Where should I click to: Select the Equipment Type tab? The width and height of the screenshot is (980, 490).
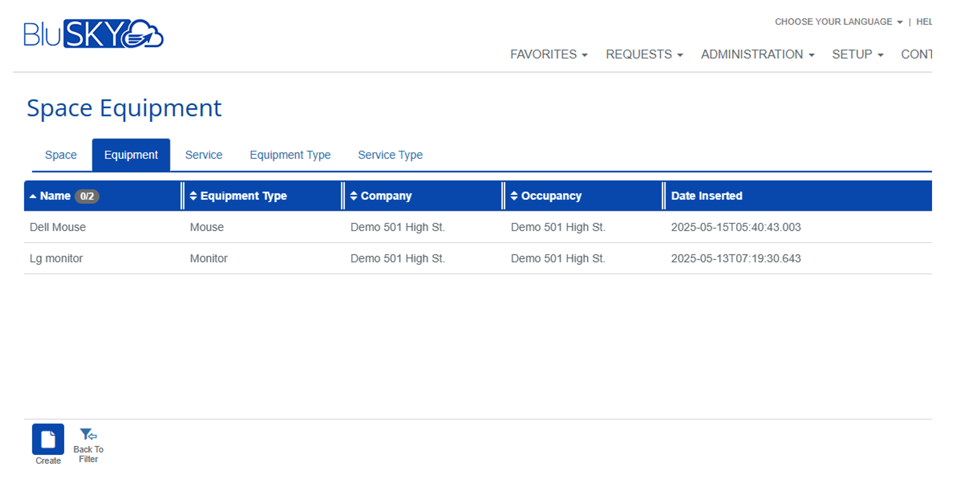(290, 155)
